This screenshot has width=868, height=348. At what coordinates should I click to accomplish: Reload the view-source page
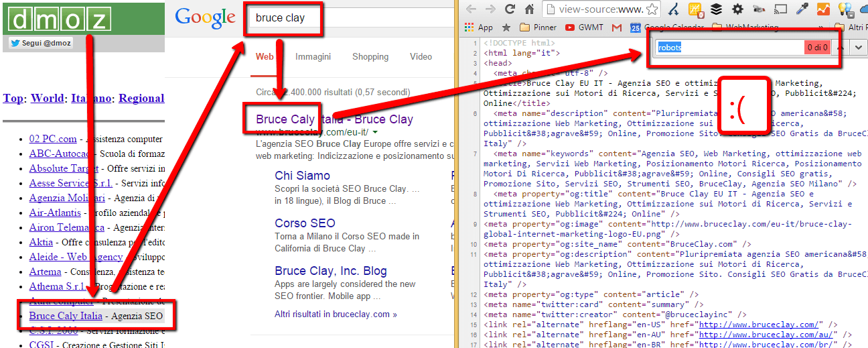point(510,9)
